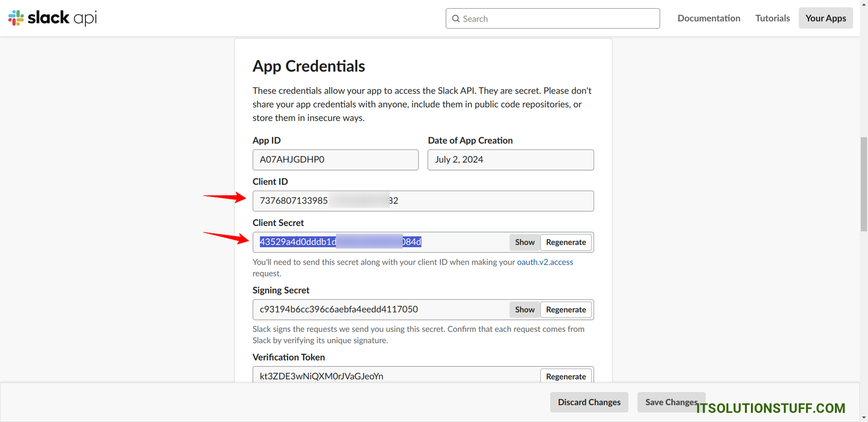Open the oauth.v2.access link
Image resolution: width=868 pixels, height=422 pixels.
tap(545, 262)
